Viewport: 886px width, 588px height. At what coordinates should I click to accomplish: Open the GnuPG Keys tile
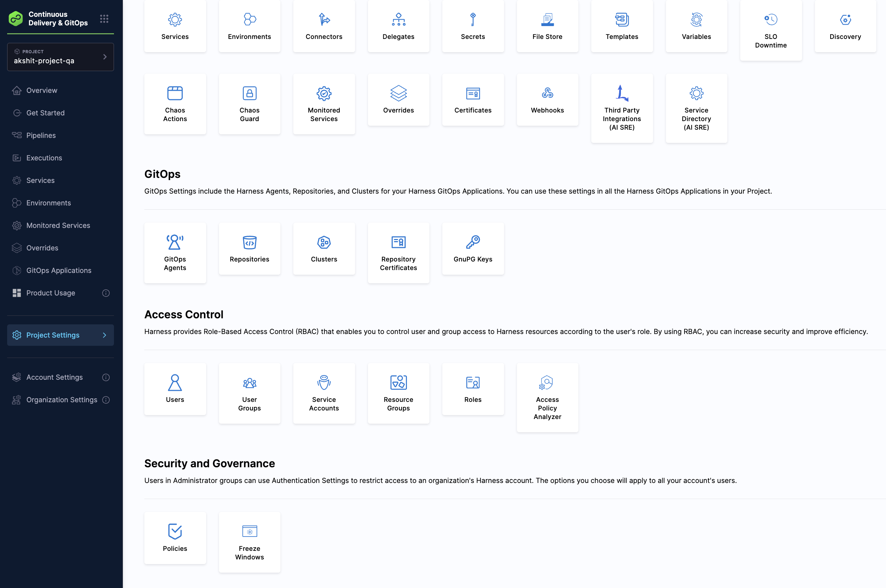pyautogui.click(x=473, y=248)
